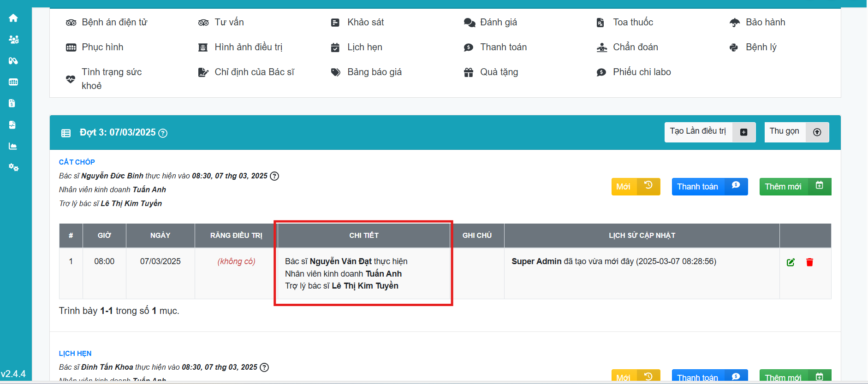This screenshot has width=868, height=384.
Task: Open the users group sidebar icon
Action: click(13, 40)
